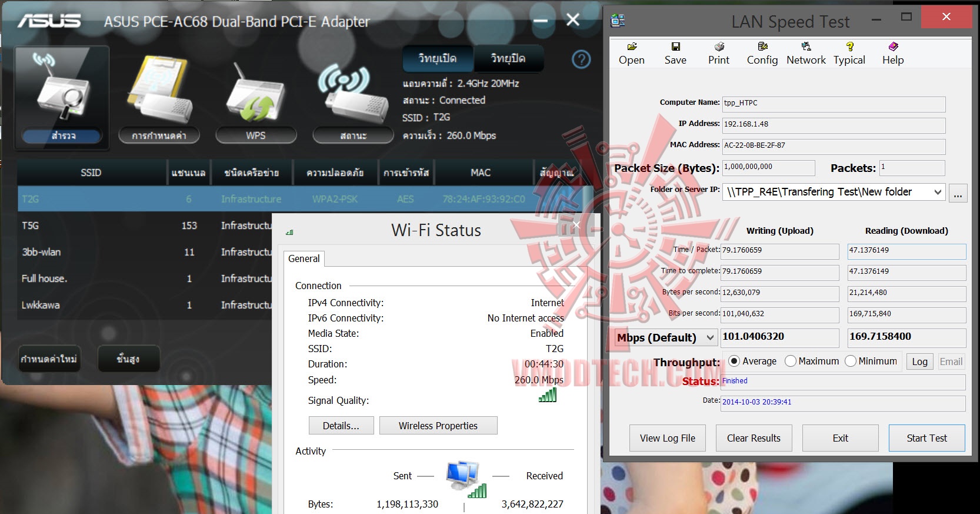Select the T5G network row

(145, 226)
